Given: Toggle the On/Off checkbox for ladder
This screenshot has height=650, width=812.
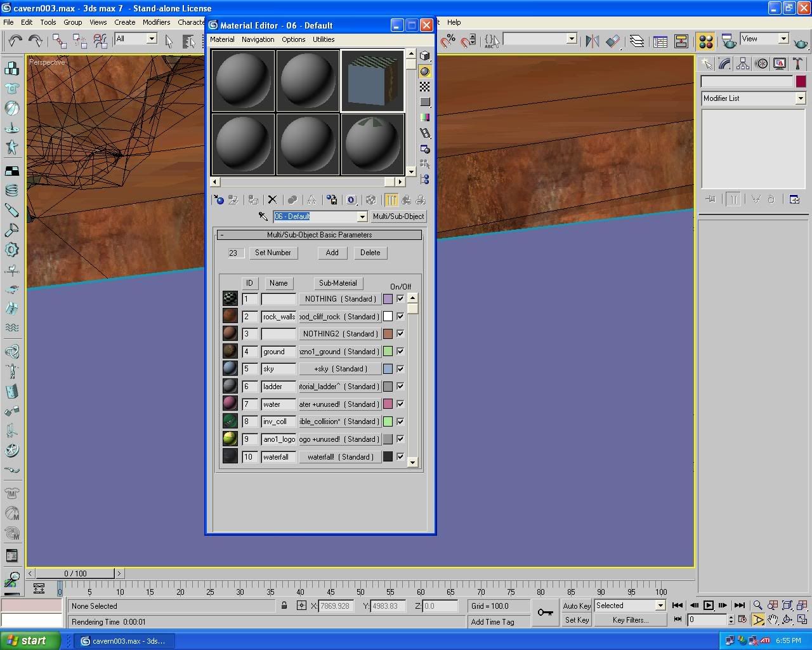Looking at the screenshot, I should [400, 386].
